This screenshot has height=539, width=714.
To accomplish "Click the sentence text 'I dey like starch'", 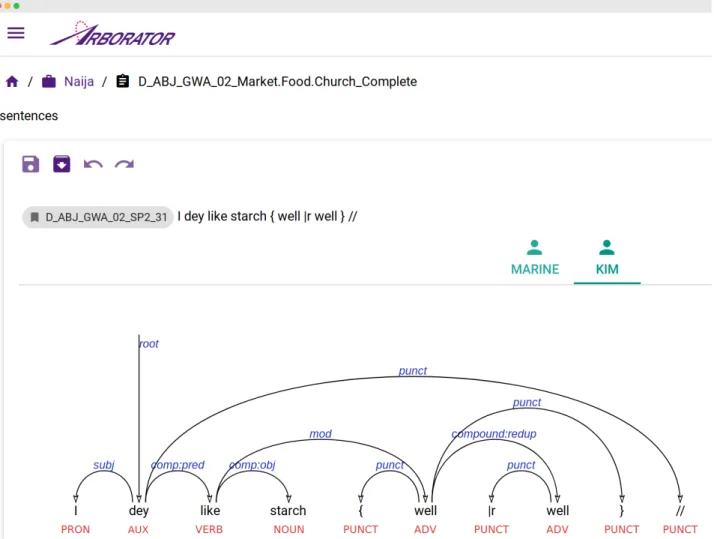I will (x=222, y=216).
